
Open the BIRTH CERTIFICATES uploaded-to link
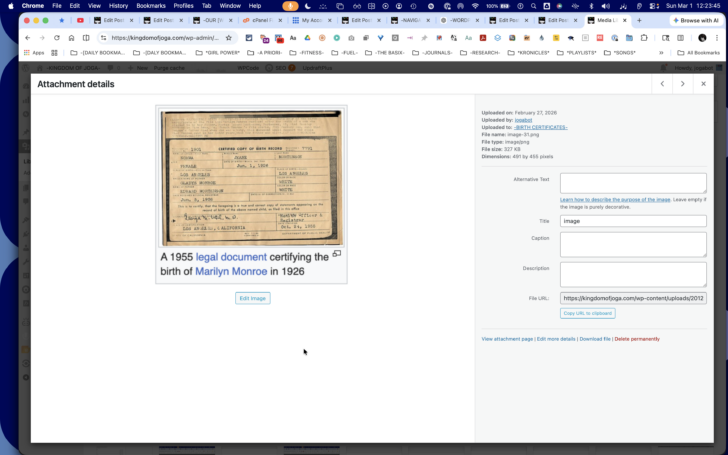tap(540, 127)
